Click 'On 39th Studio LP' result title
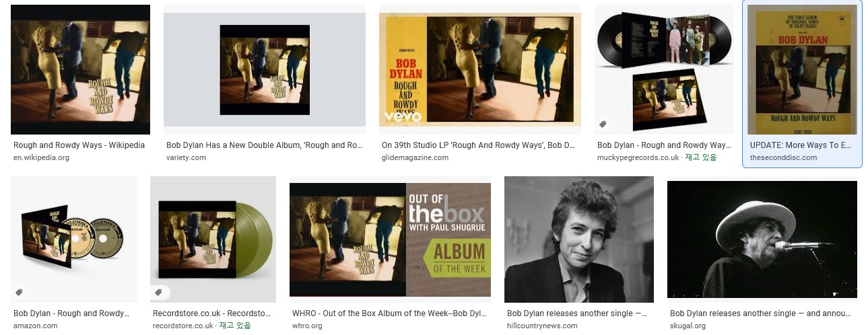 [x=478, y=145]
